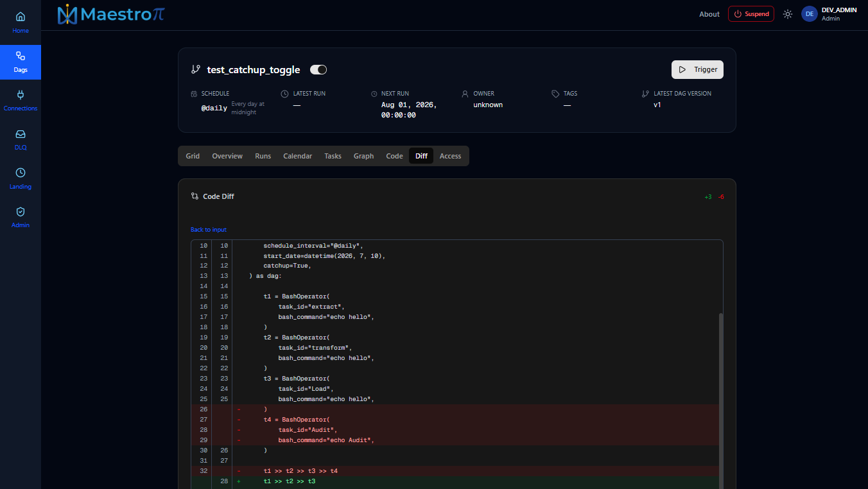Open the Calendar tab

coord(298,156)
